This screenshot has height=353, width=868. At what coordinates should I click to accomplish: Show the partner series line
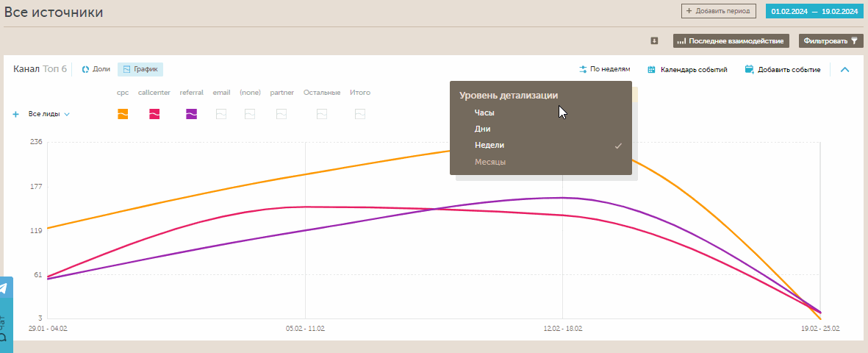tap(281, 114)
